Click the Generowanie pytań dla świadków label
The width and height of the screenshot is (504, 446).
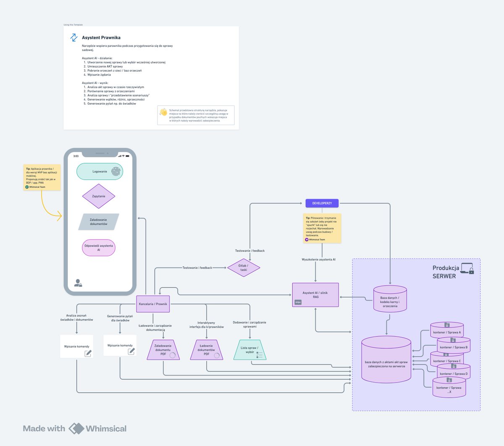[120, 318]
